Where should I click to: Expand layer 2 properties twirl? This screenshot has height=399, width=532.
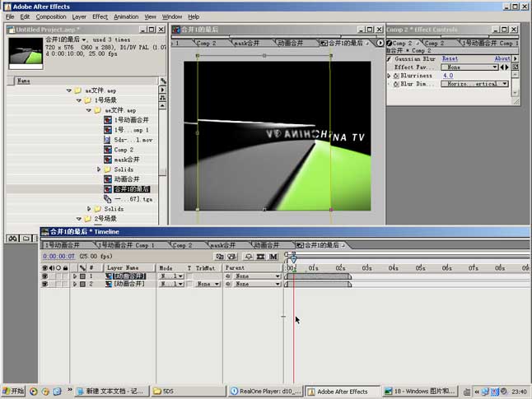[75, 284]
